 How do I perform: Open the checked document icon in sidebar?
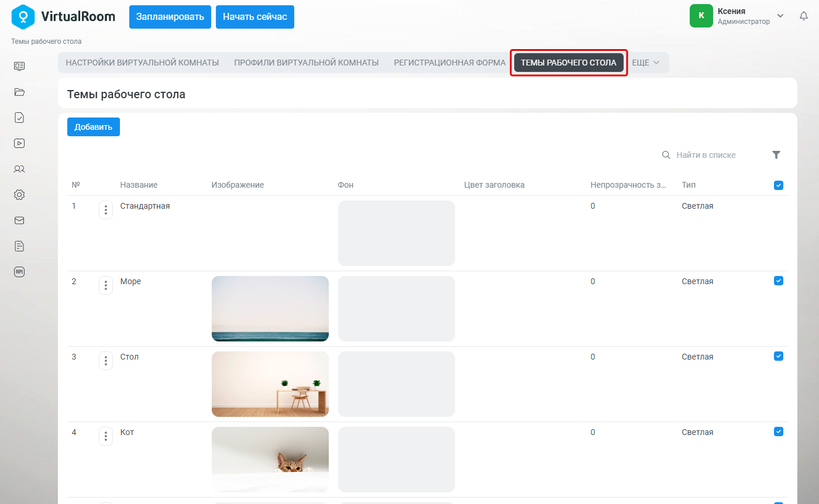pos(19,118)
